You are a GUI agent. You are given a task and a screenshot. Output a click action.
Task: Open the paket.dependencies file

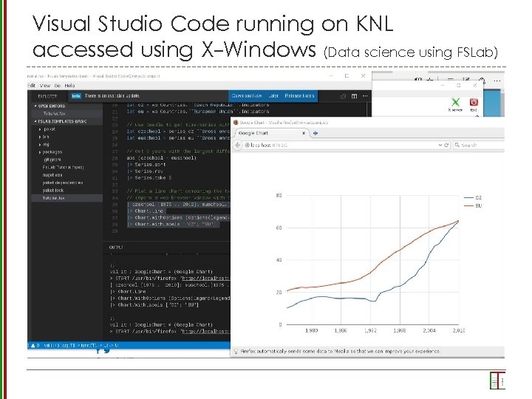tap(62, 183)
